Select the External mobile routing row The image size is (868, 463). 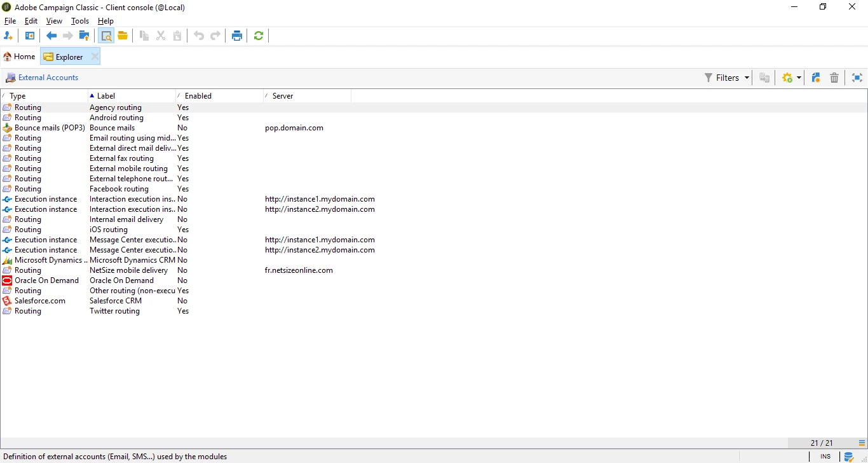pyautogui.click(x=434, y=169)
